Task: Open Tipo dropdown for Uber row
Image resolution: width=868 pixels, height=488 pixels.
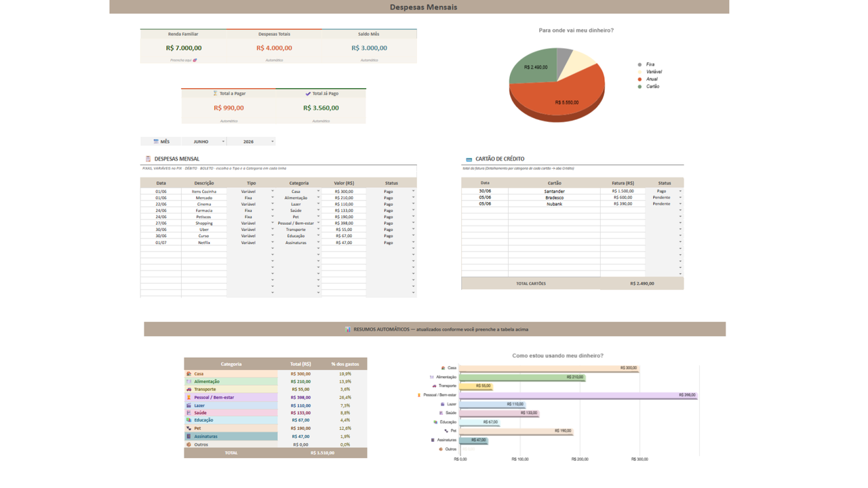Action: 273,229
